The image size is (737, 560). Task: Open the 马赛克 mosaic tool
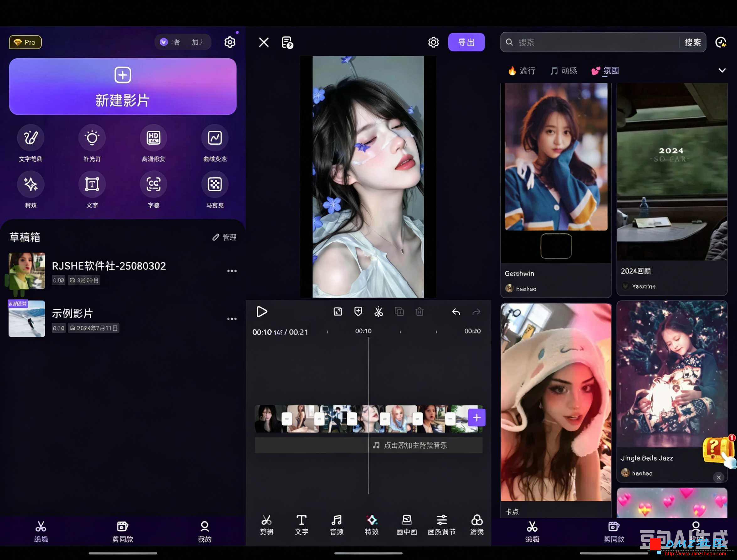pos(215,190)
